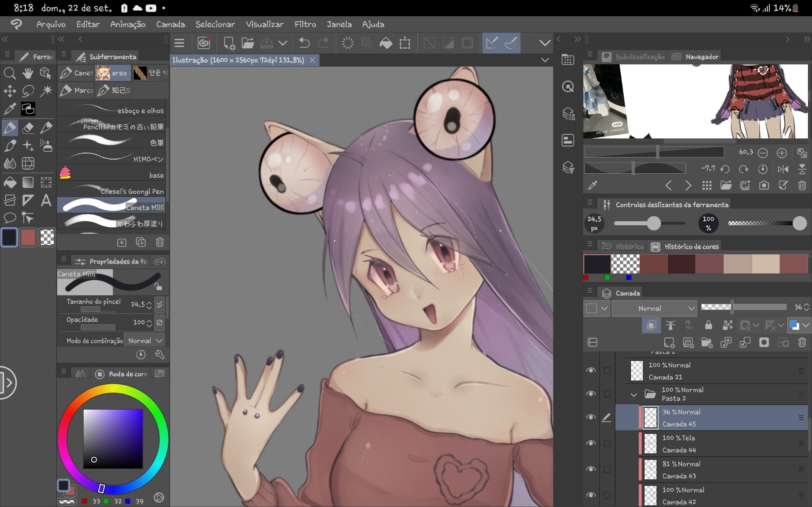
Task: Click the Clip Studio swirl icon
Action: 203,43
